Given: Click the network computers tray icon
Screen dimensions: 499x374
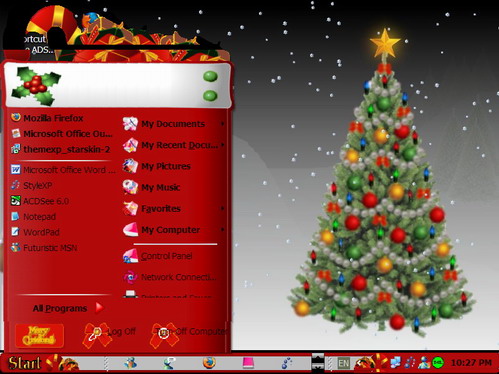Looking at the screenshot, I should (x=395, y=363).
